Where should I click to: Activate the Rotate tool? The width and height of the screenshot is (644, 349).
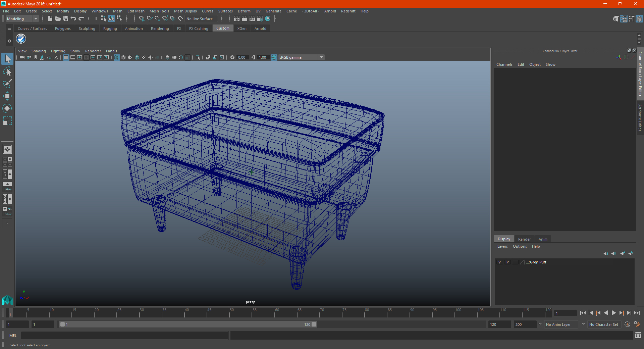click(7, 108)
